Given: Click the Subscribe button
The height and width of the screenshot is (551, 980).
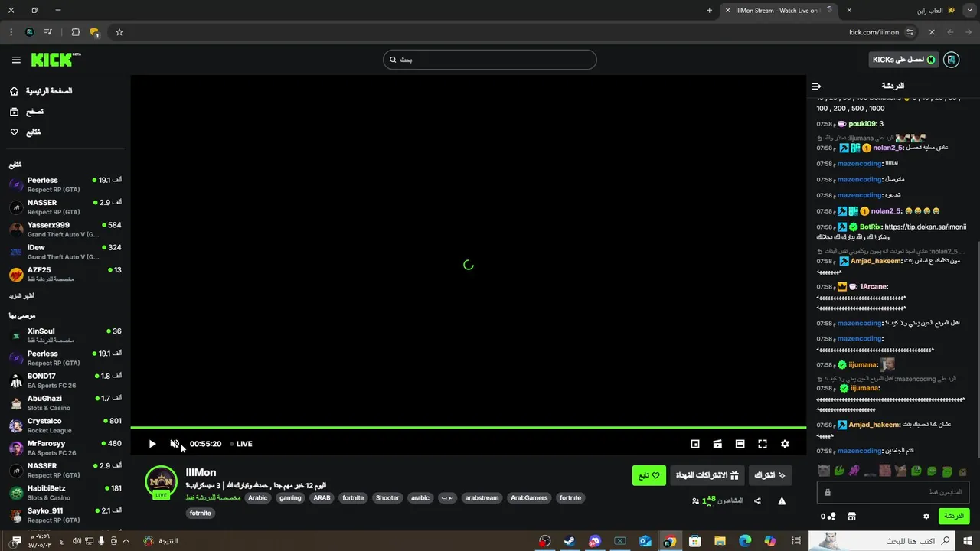Looking at the screenshot, I should 770,475.
